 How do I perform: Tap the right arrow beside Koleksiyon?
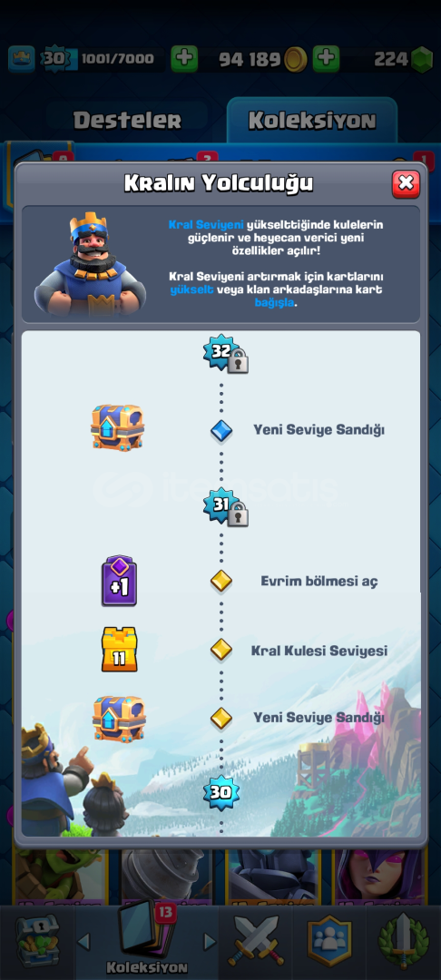pos(210,941)
